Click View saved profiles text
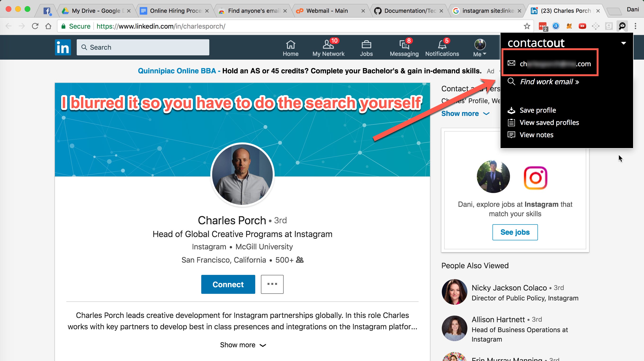644x361 pixels. click(x=549, y=122)
